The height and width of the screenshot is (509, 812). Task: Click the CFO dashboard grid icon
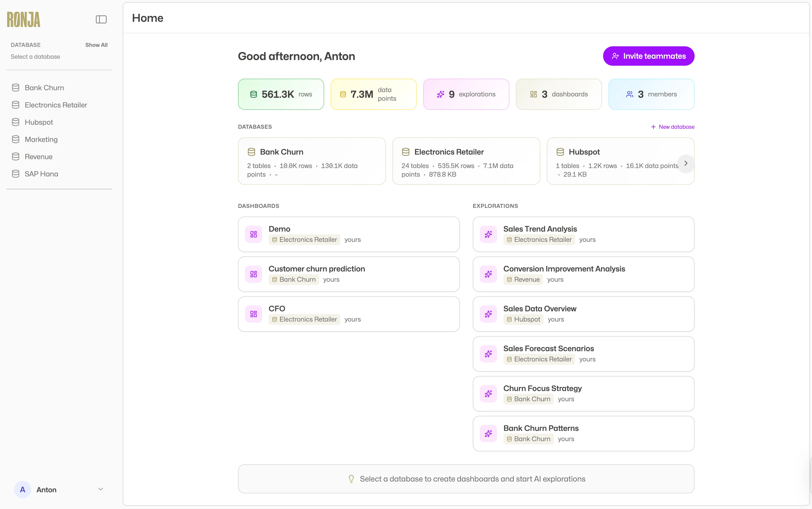[x=253, y=314]
